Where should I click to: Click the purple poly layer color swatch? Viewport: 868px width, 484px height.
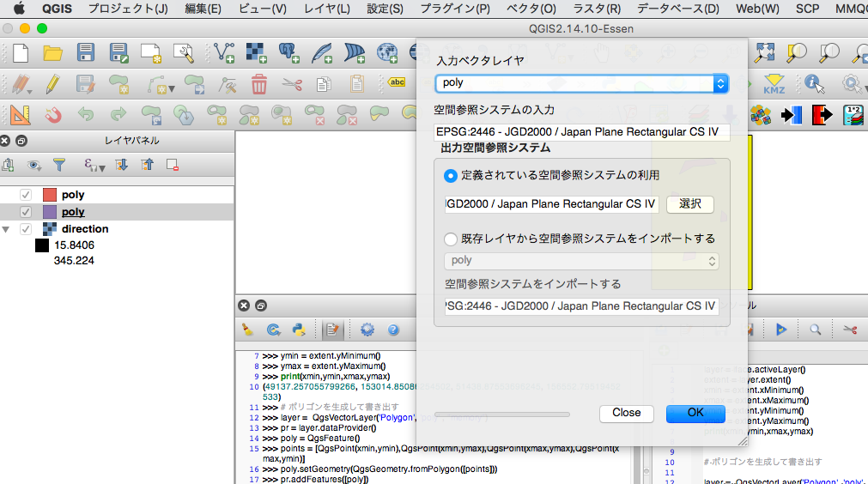tap(50, 212)
